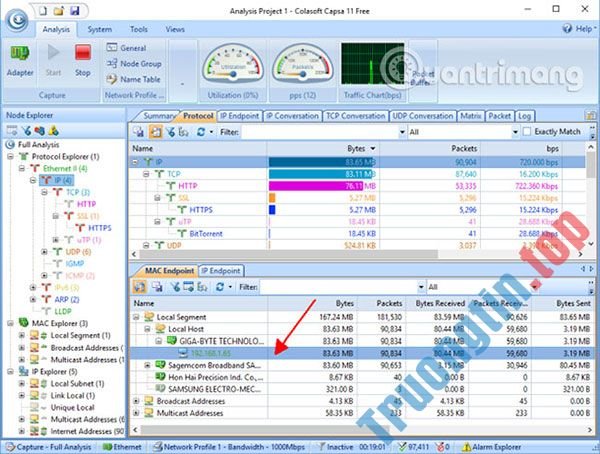Switch to IP Endpoint tab in lower panel

click(220, 270)
